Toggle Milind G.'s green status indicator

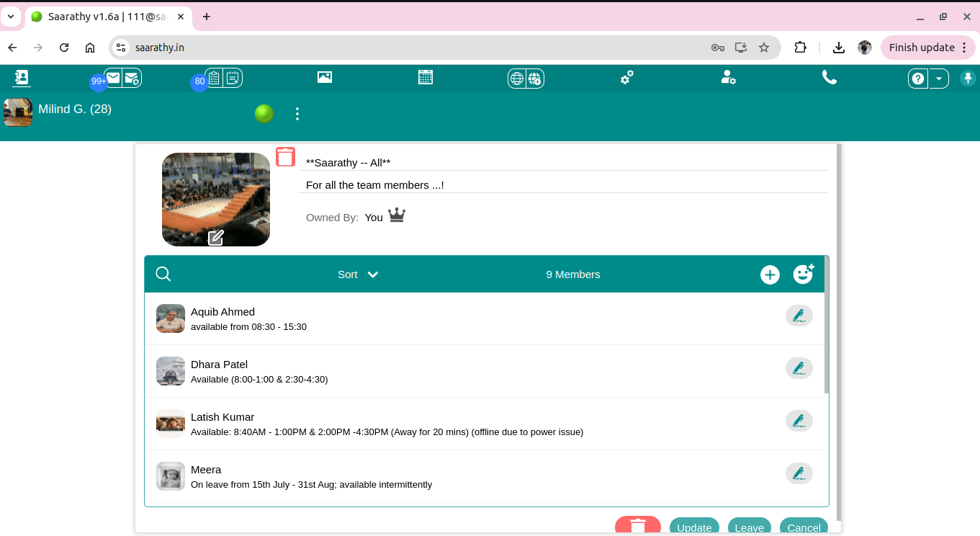(264, 113)
